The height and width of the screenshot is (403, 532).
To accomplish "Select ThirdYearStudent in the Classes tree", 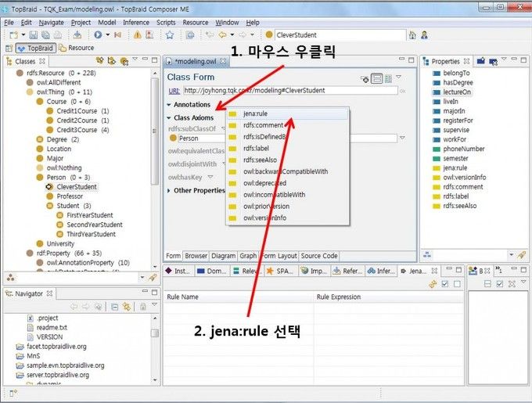I will coord(91,235).
